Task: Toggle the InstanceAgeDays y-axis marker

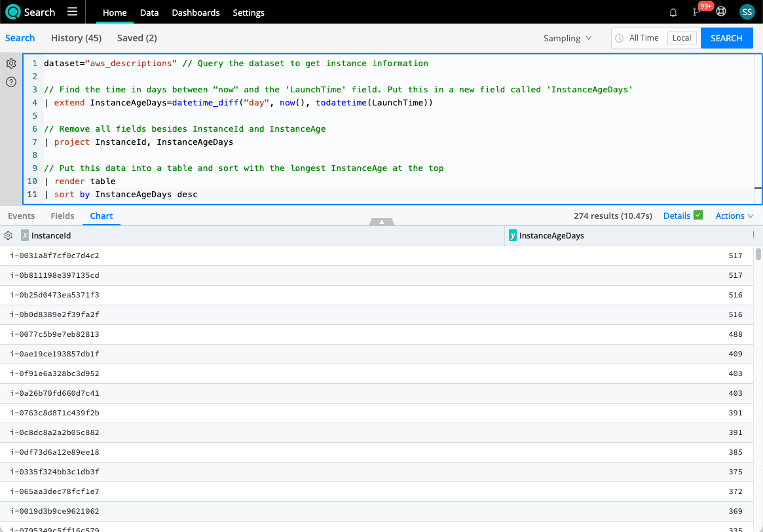Action: (x=513, y=236)
